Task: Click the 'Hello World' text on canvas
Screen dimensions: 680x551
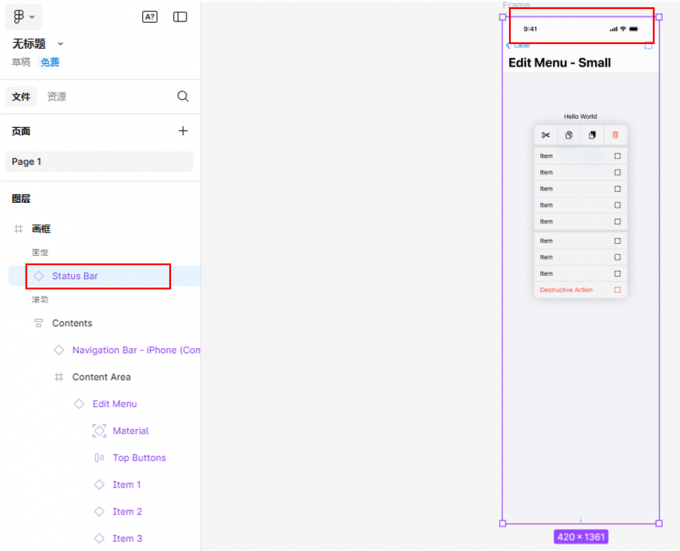Action: click(580, 116)
